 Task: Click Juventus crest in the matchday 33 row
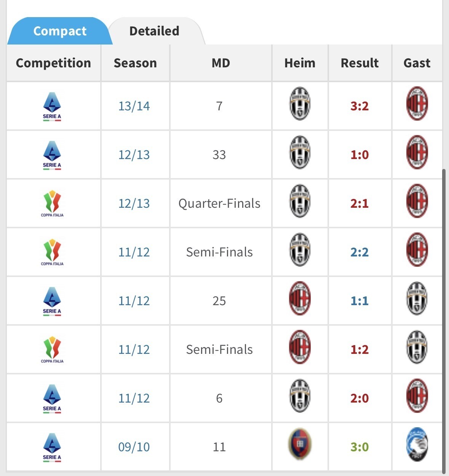300,152
